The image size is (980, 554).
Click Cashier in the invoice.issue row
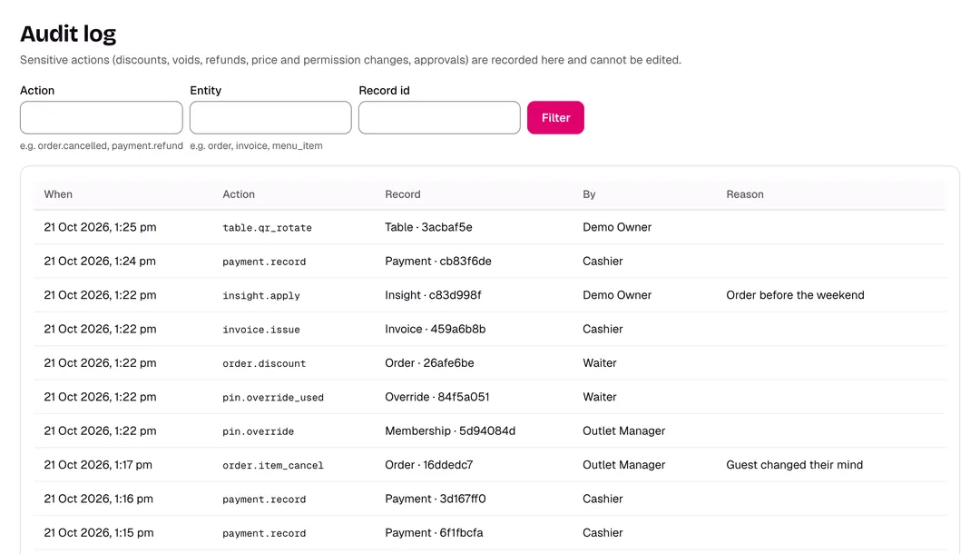tap(603, 329)
